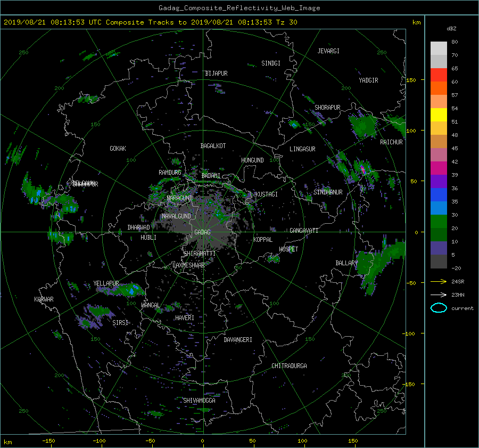Click the LINGASUR city label
The image size is (479, 448).
[x=302, y=149]
